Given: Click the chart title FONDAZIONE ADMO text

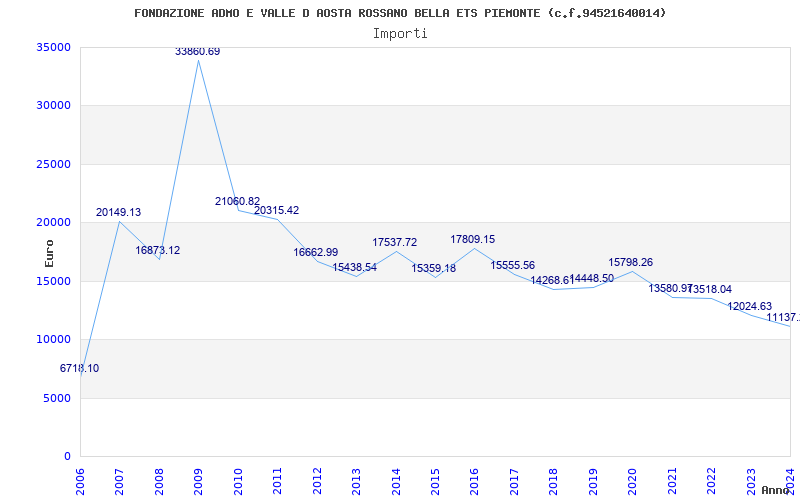Looking at the screenshot, I should coord(400,13).
